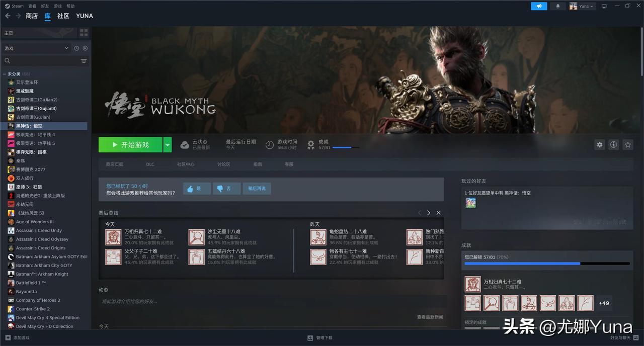
Task: Open 五蕴结丹六十八难 achievement icon
Action: click(197, 257)
